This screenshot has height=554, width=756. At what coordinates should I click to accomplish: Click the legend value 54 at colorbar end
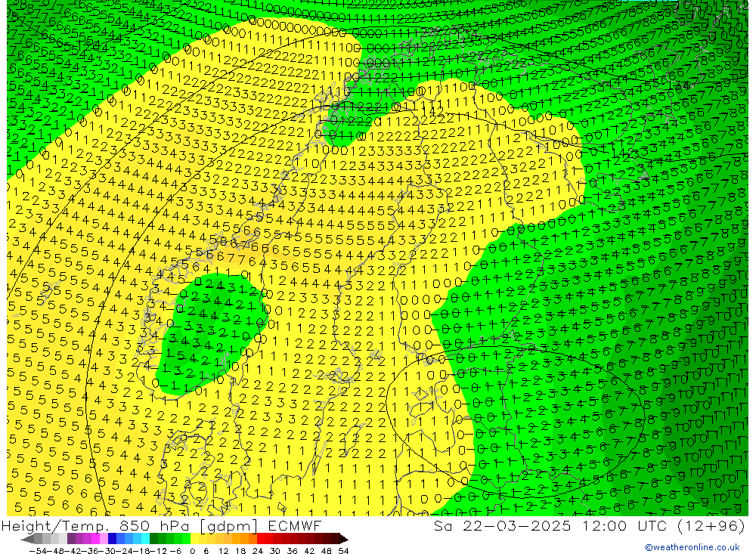click(x=343, y=551)
